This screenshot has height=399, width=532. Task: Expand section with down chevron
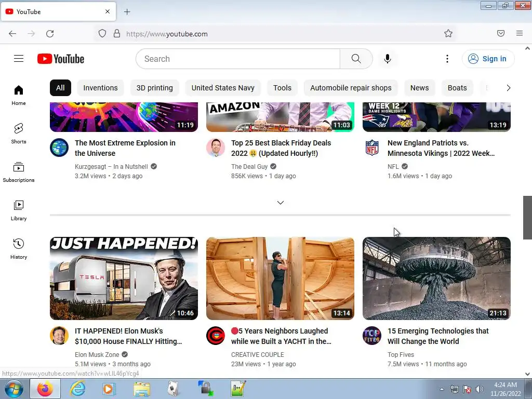280,203
